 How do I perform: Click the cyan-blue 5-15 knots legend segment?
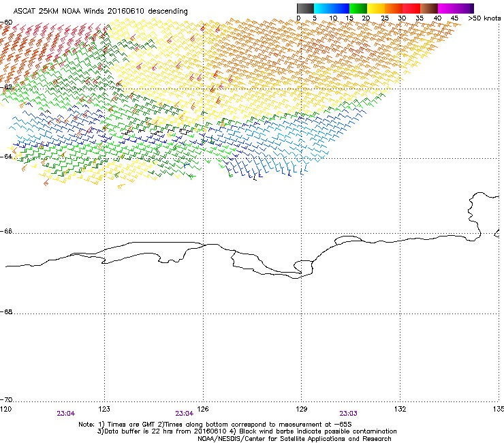332,8
